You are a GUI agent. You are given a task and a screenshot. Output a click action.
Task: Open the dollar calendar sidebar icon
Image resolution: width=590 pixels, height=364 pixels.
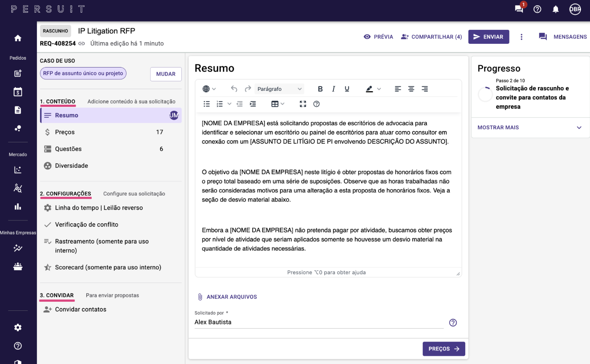tap(18, 92)
